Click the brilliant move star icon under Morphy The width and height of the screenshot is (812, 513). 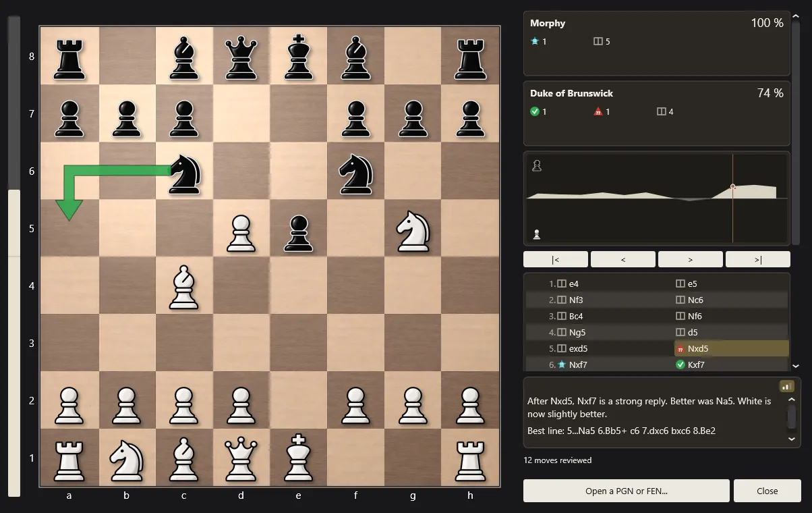click(535, 41)
